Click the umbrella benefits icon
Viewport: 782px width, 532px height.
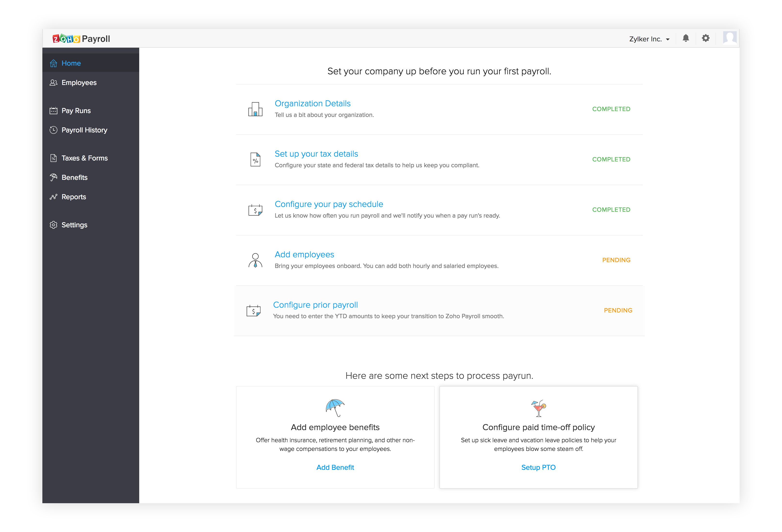point(335,408)
